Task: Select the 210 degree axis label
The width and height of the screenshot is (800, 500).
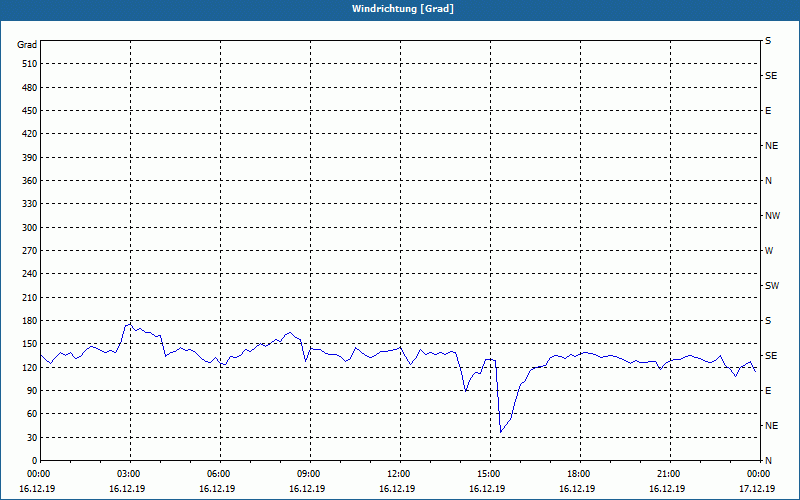Action: (30, 297)
